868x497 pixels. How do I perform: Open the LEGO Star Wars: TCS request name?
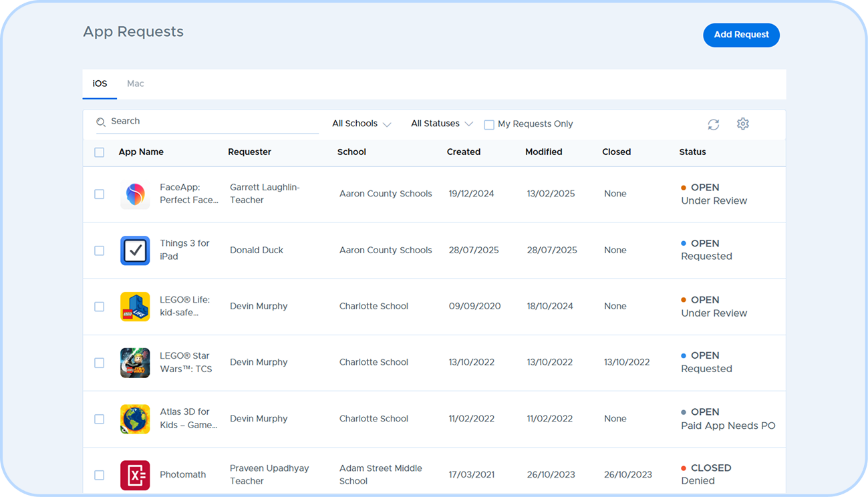(186, 362)
